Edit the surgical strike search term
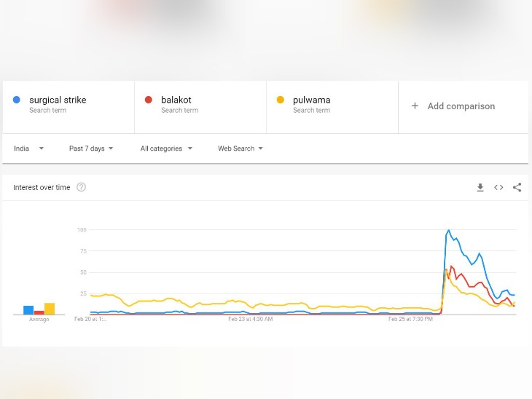This screenshot has height=399, width=532. [58, 100]
